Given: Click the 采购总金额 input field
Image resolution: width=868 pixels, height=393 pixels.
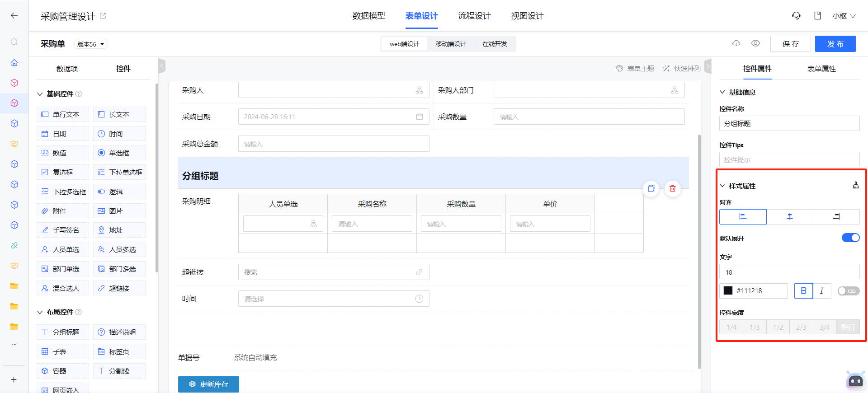Looking at the screenshot, I should point(334,144).
